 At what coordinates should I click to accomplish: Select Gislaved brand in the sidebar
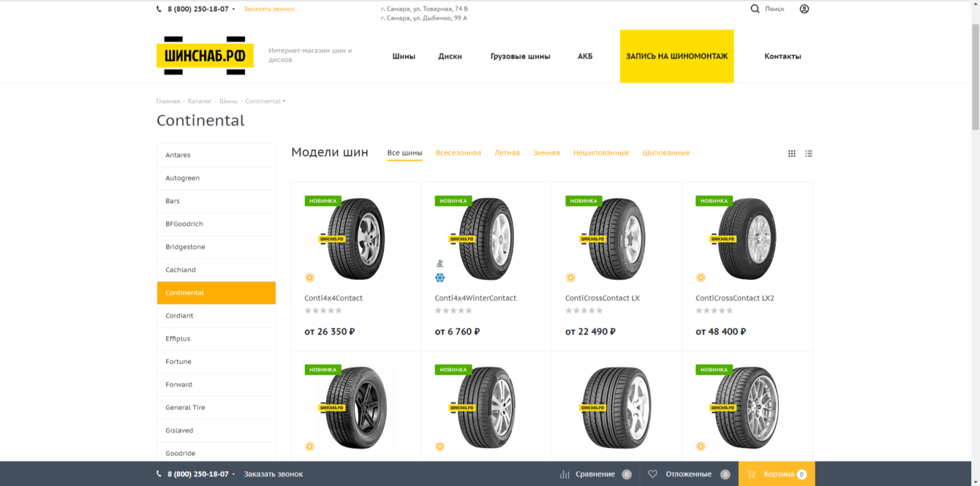[x=216, y=430]
